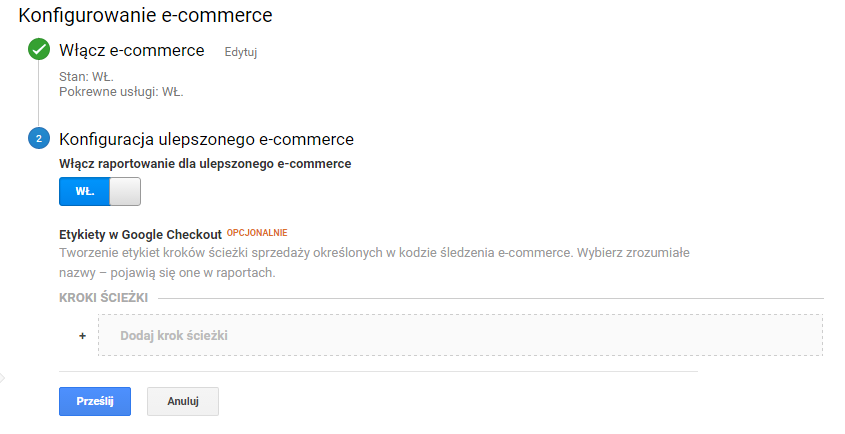The height and width of the screenshot is (434, 845).
Task: Click the Włącz raportowanie dla ulepszonego e-commerce label
Action: pos(205,162)
